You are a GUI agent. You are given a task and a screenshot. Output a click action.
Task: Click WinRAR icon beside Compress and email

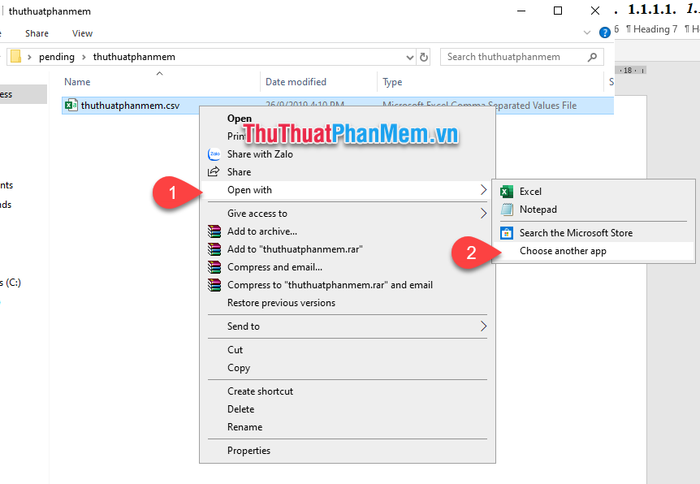coord(213,267)
